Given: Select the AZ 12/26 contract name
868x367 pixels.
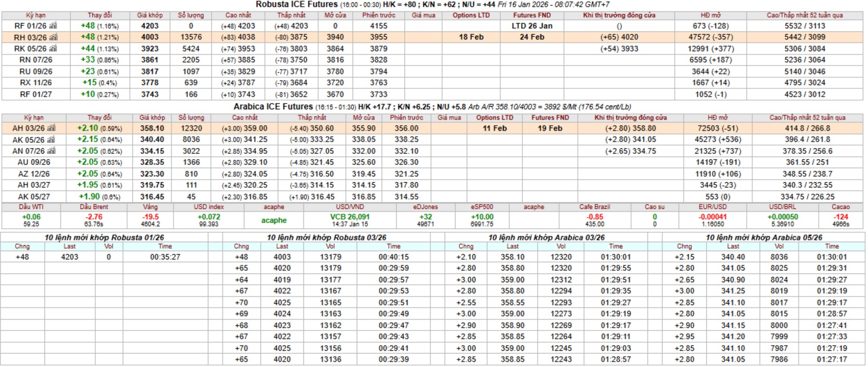Looking at the screenshot, I should pyautogui.click(x=34, y=174).
